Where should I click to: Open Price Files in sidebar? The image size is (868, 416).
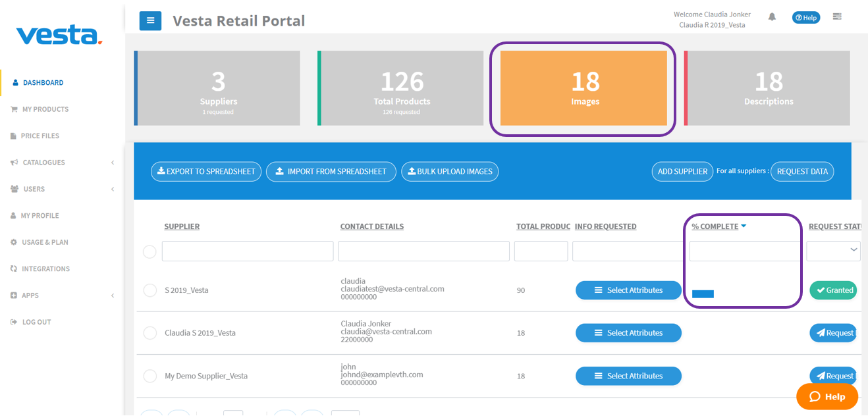(x=40, y=136)
